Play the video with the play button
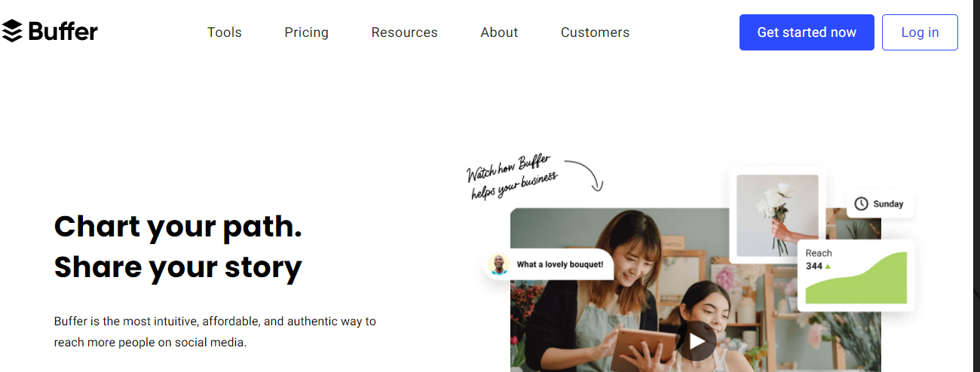This screenshot has height=372, width=980. coord(697,341)
